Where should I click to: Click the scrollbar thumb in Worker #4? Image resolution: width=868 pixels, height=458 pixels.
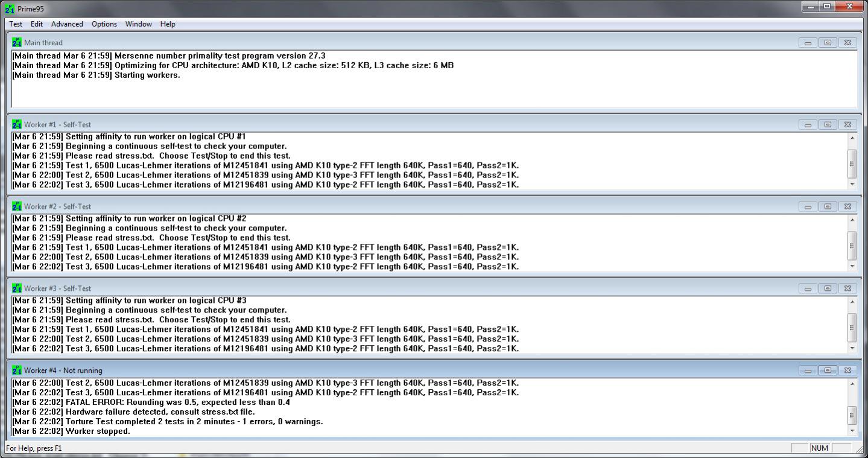pyautogui.click(x=852, y=415)
